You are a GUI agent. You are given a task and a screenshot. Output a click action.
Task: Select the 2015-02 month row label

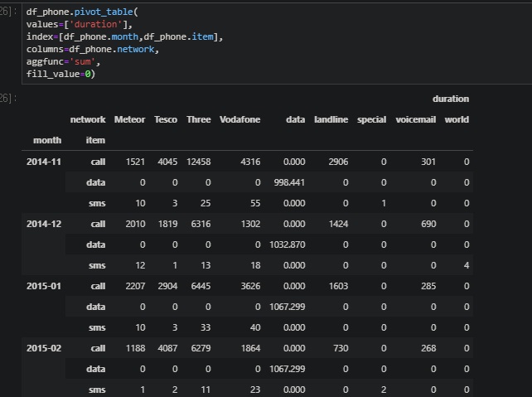point(44,348)
